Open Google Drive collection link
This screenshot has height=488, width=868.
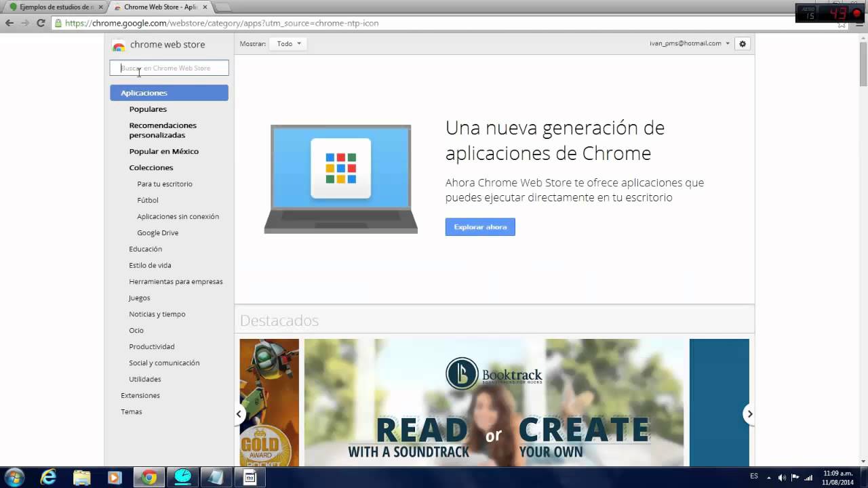[x=158, y=232]
